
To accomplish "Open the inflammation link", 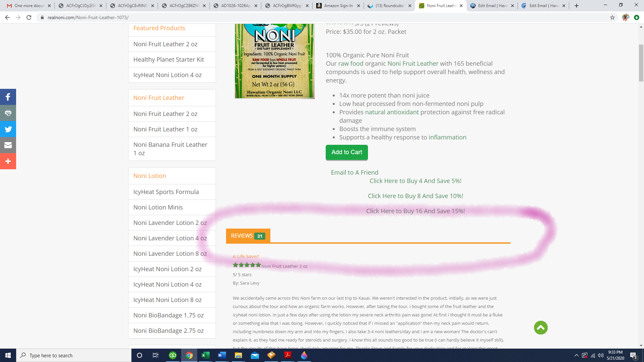I will pos(447,137).
